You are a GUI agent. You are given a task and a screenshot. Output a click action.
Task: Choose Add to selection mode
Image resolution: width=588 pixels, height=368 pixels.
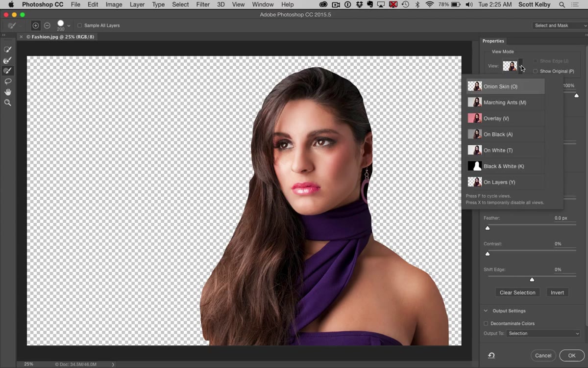36,26
